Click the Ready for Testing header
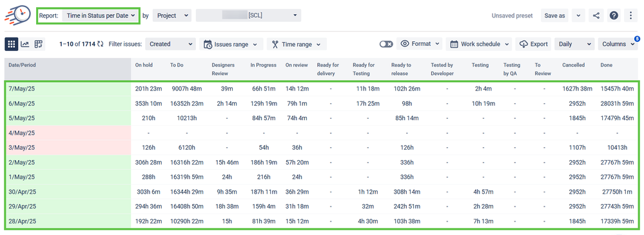Screen dimensions: 644x235 click(364, 69)
